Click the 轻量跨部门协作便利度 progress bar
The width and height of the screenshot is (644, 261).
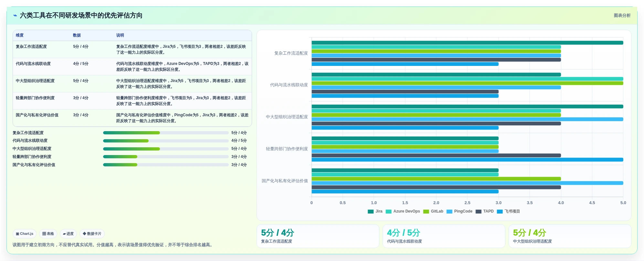pyautogui.click(x=166, y=157)
